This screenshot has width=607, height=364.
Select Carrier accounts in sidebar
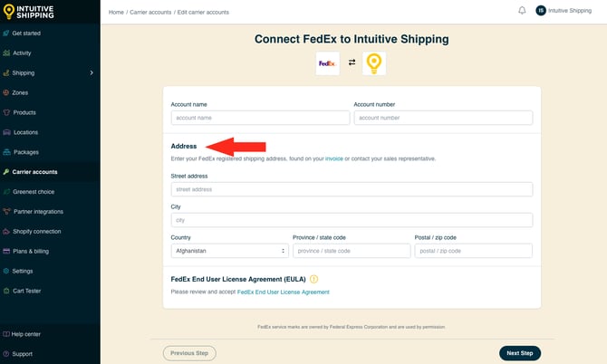click(50, 172)
